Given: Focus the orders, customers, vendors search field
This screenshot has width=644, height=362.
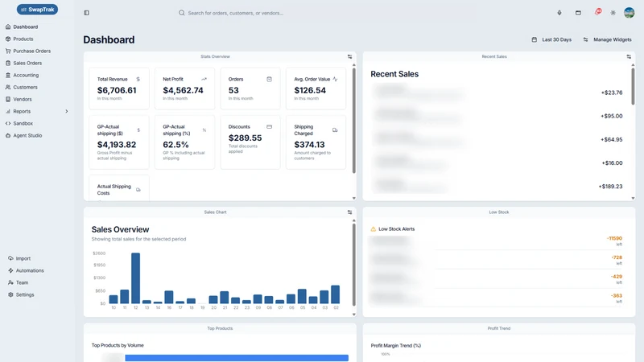Looking at the screenshot, I should pyautogui.click(x=235, y=13).
